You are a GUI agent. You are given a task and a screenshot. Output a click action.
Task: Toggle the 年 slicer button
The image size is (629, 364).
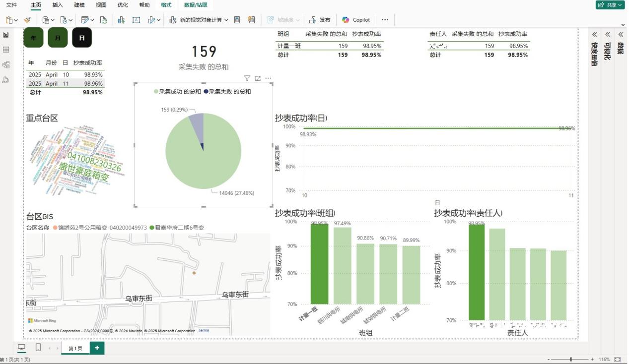[33, 38]
